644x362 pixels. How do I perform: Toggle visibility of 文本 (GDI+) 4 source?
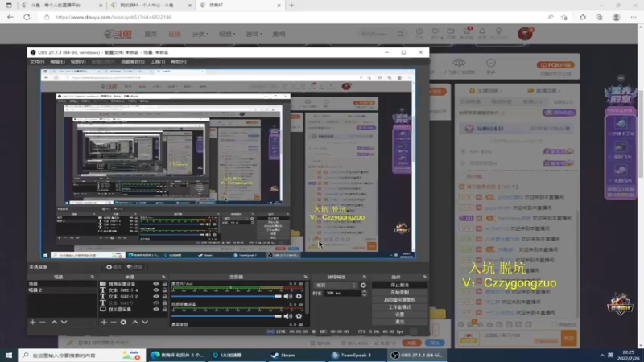tap(155, 290)
